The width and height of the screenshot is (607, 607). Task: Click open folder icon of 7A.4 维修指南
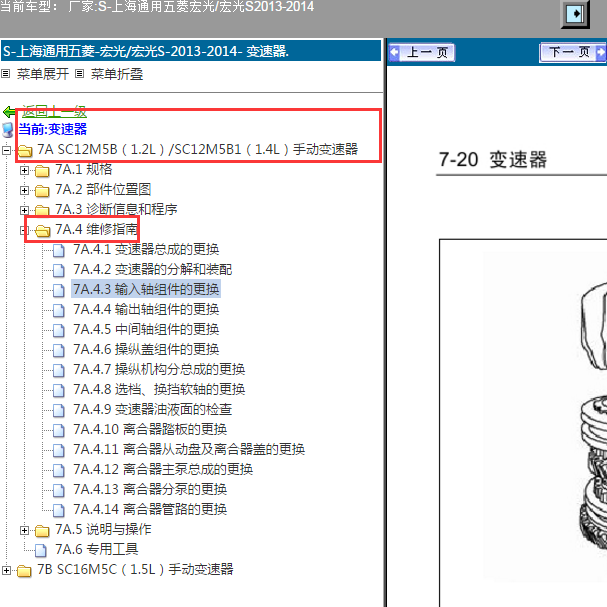(43, 230)
